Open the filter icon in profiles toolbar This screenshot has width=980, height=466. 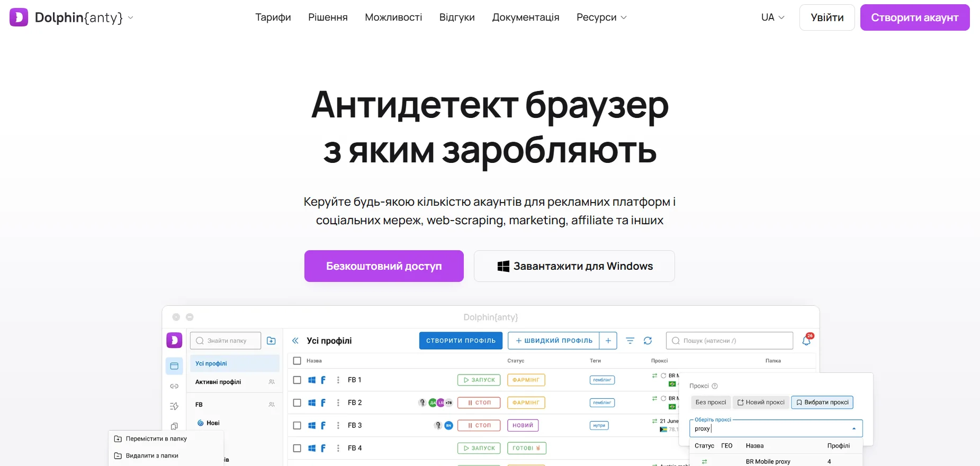(630, 341)
